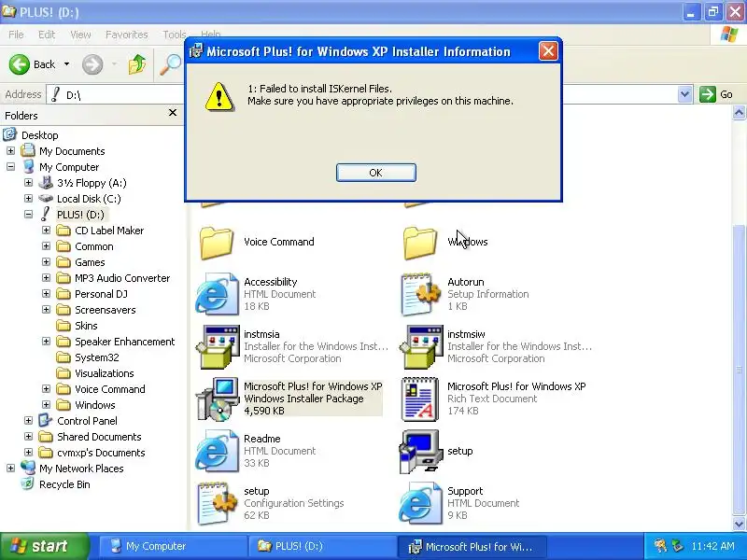Collapse PLUS! (D:) node

pos(28,215)
